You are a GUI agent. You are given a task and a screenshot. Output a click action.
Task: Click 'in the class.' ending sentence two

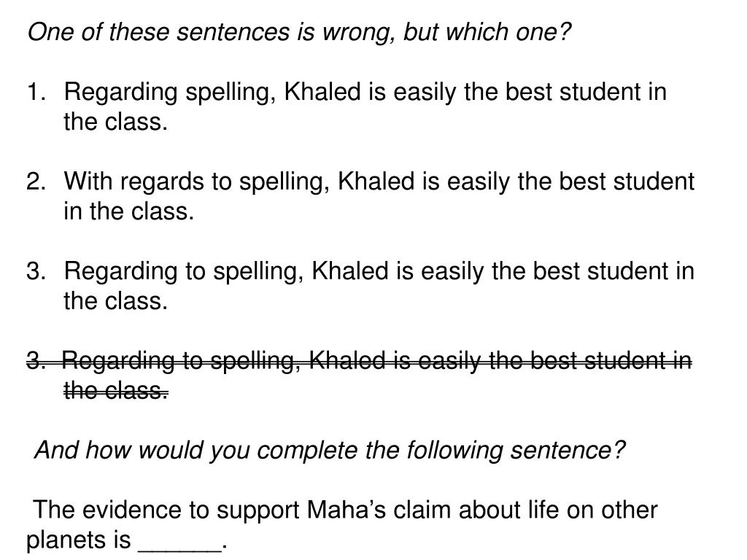[x=129, y=211]
